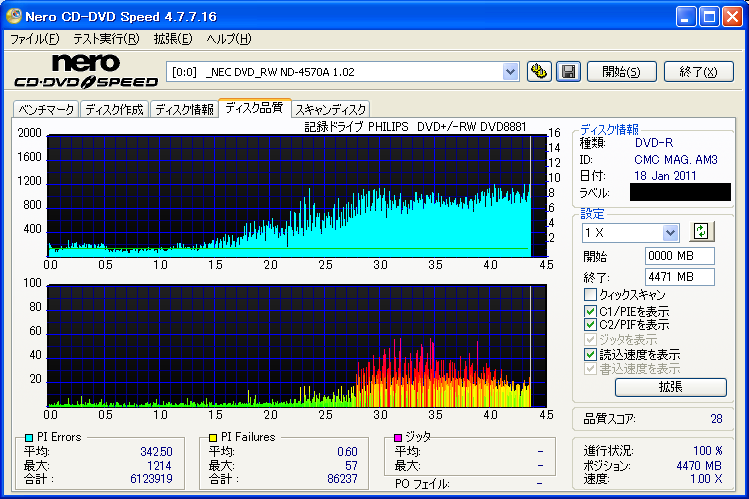The height and width of the screenshot is (499, 749).
Task: Click the ポジション value 4470 MB
Action: 699,466
